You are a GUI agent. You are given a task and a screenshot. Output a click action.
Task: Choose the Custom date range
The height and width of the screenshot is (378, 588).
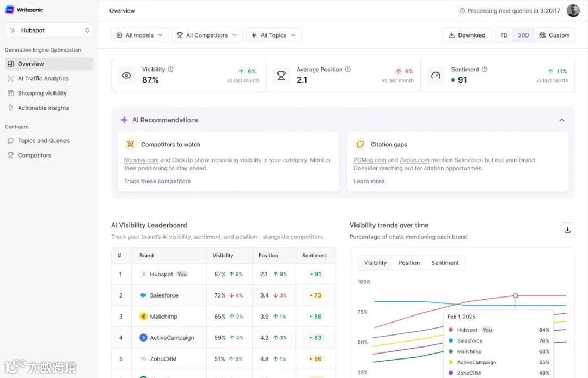click(x=554, y=35)
